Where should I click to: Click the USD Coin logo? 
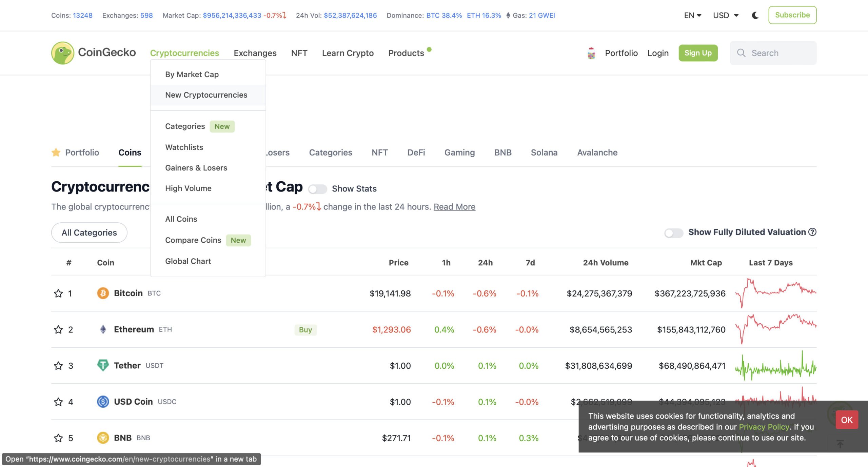(103, 402)
